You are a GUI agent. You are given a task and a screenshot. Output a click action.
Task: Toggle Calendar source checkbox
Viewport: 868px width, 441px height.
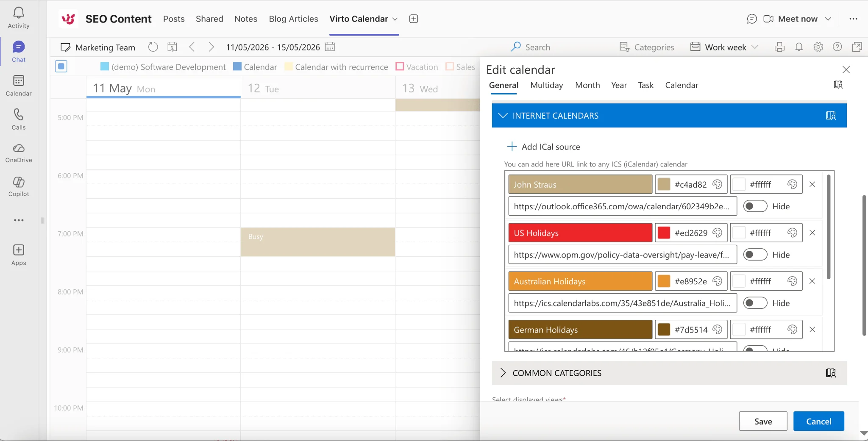(237, 67)
